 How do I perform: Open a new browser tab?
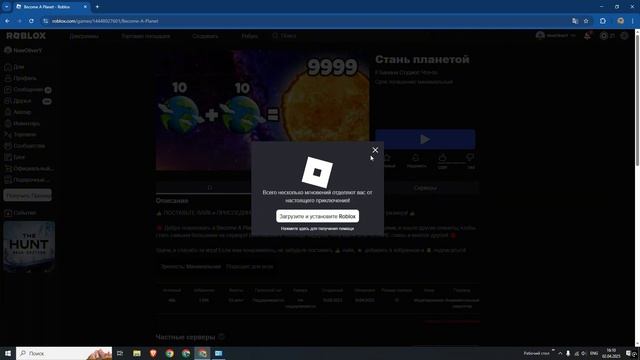tap(97, 7)
